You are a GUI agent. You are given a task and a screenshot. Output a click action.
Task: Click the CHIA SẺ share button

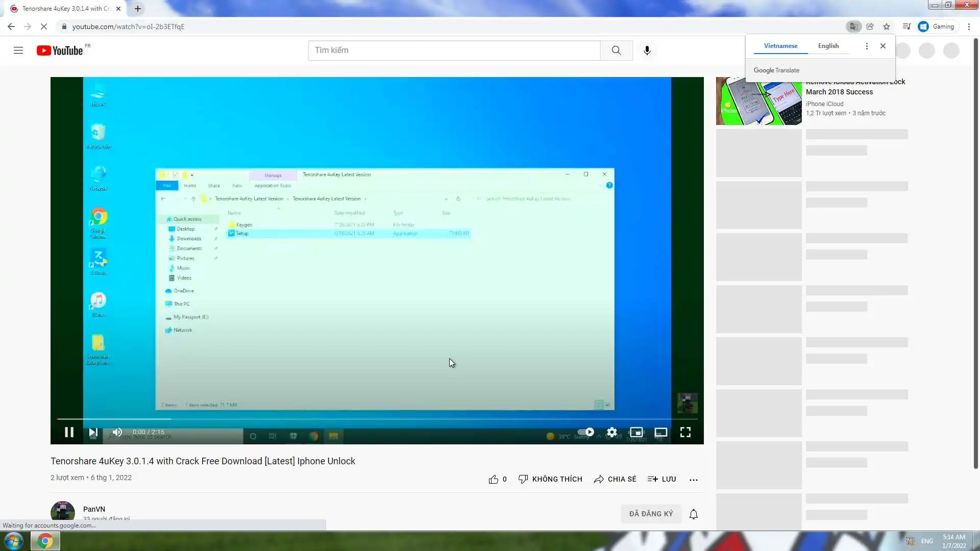(615, 480)
